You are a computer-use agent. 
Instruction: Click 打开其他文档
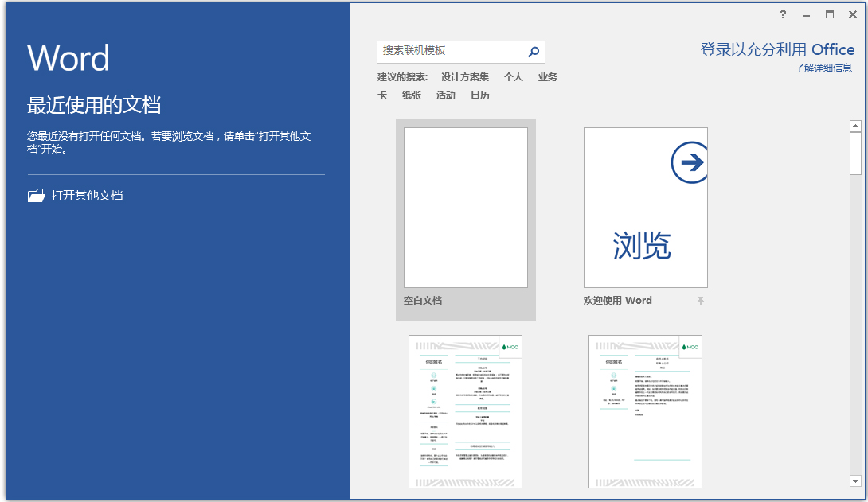point(88,194)
